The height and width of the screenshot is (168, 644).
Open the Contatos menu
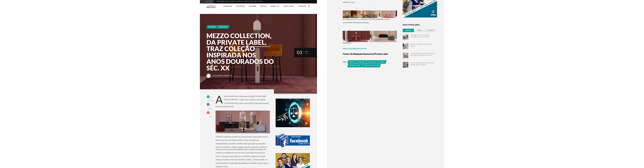pos(302,6)
